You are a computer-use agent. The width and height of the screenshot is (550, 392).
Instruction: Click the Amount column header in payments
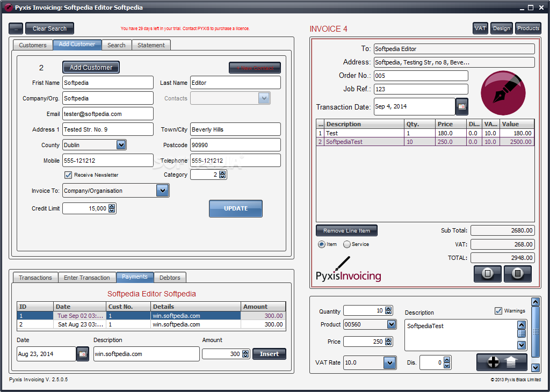pos(263,307)
